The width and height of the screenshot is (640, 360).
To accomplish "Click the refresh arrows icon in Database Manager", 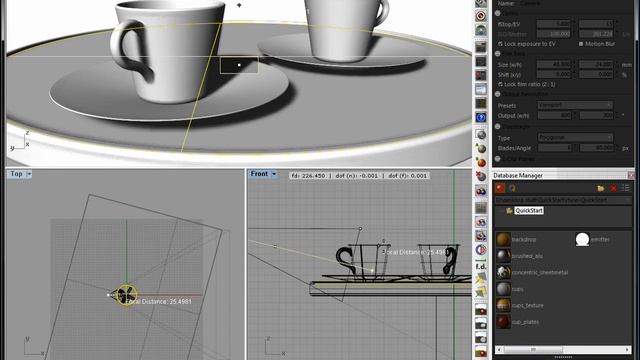I will (512, 188).
